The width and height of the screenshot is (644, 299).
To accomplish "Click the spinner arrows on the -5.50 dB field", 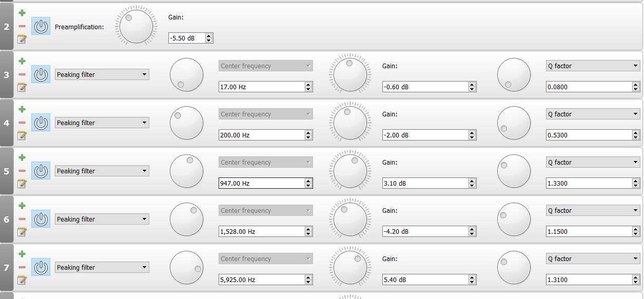I will click(x=208, y=38).
